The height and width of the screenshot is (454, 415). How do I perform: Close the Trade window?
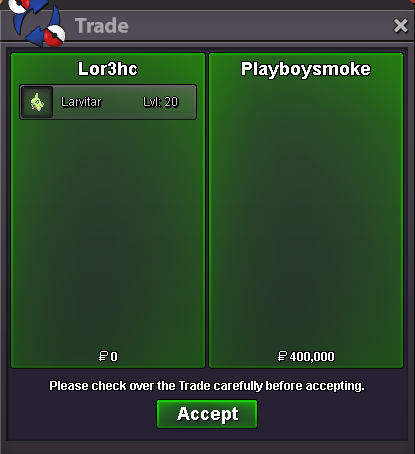coord(400,26)
